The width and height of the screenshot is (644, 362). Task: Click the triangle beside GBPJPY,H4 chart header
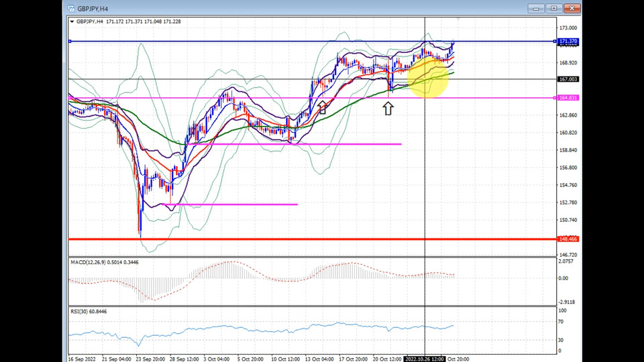72,21
